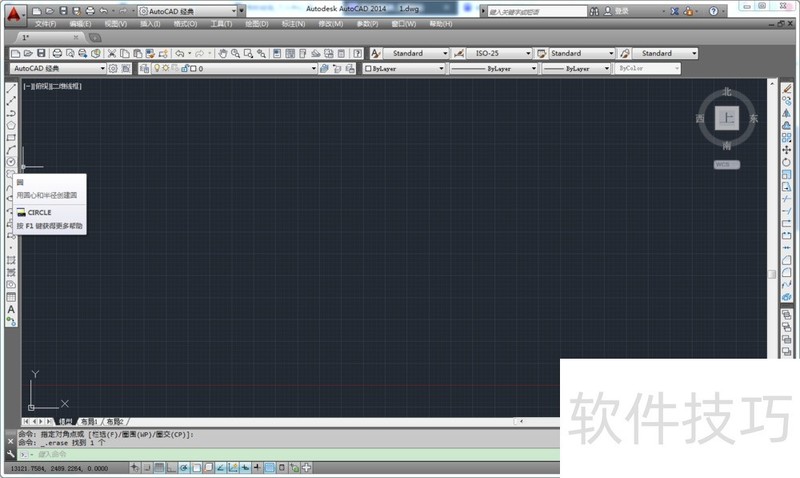Image resolution: width=800 pixels, height=478 pixels.
Task: Toggle Ortho Mode in status bar
Action: coord(171,467)
